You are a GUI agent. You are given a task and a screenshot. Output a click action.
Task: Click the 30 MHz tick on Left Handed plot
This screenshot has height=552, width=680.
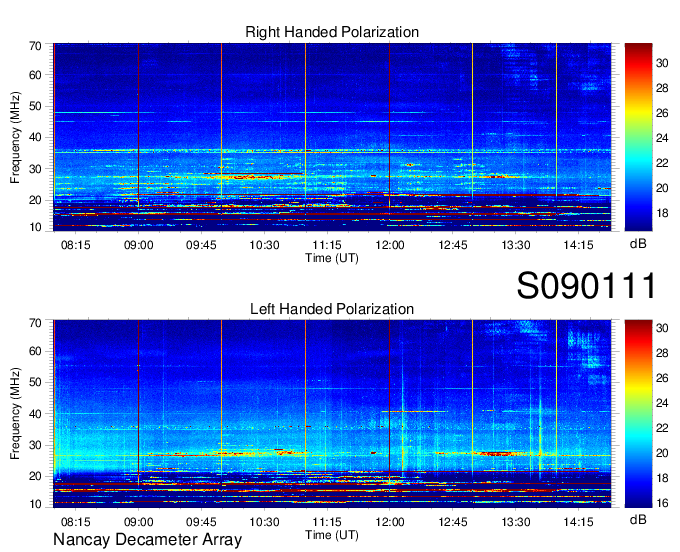(x=35, y=445)
